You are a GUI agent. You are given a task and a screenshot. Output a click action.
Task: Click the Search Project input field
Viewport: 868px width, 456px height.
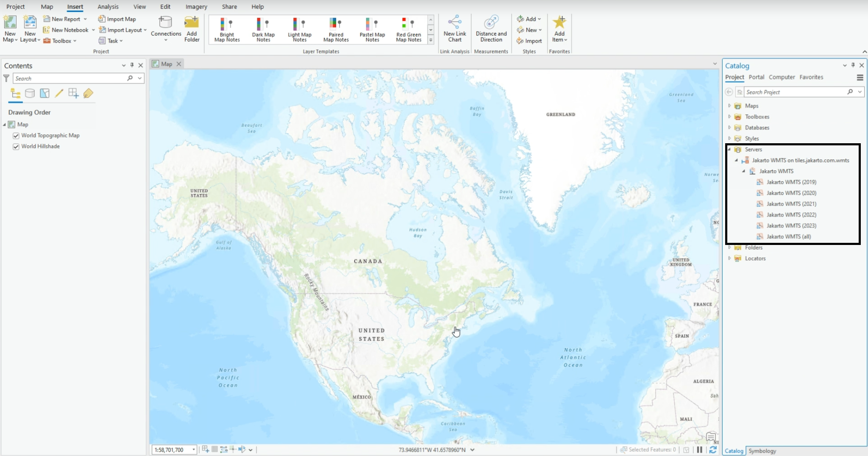795,92
